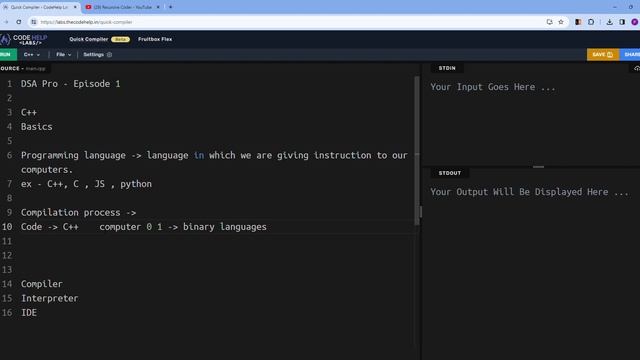
Task: Click the SOURCE file name label
Action: click(x=23, y=69)
